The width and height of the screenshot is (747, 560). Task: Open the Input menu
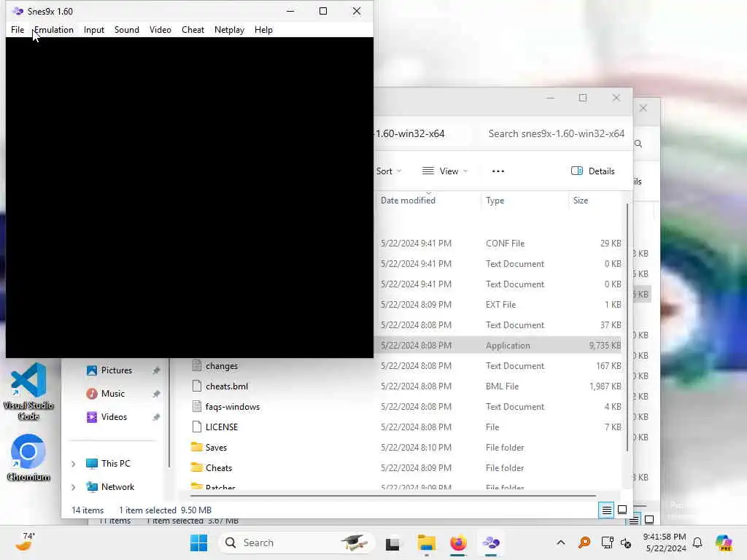(x=94, y=29)
